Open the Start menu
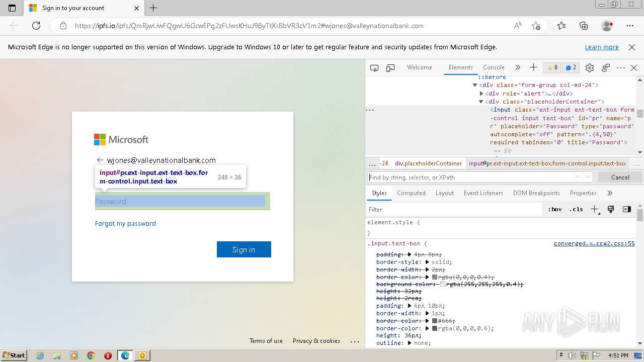Image resolution: width=644 pixels, height=362 pixels. click(14, 355)
